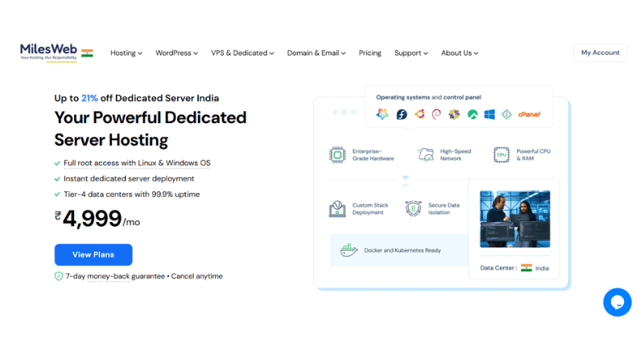
Task: Expand the Domain & Email menu
Action: click(x=316, y=53)
